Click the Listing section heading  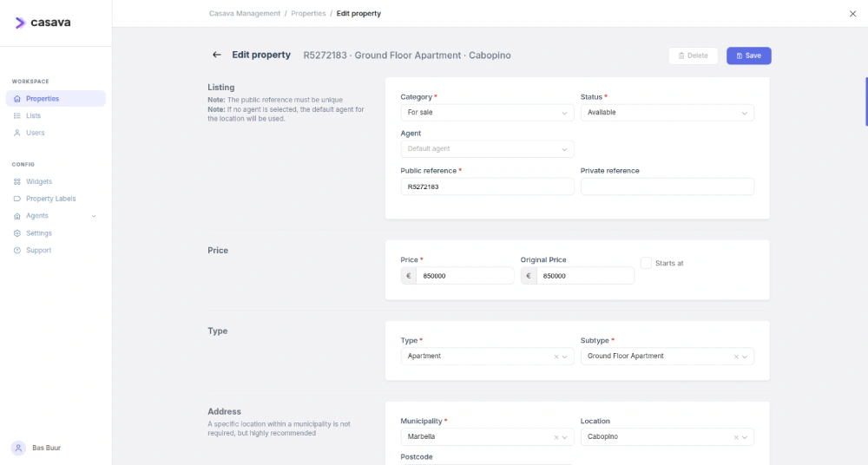[x=220, y=88]
